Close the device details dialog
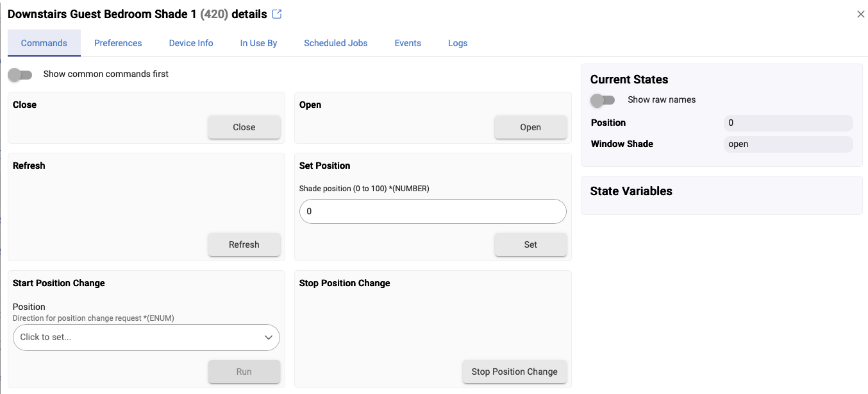The height and width of the screenshot is (394, 868). coord(860,14)
